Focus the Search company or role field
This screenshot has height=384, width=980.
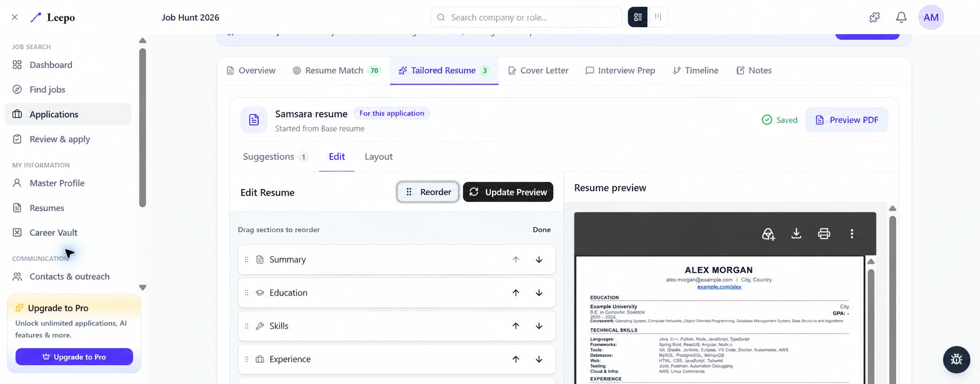click(526, 17)
